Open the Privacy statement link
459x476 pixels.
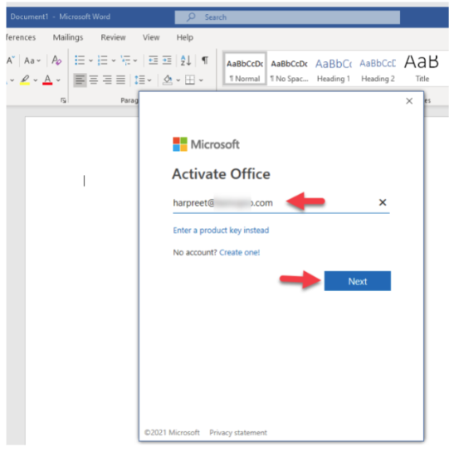(x=238, y=433)
